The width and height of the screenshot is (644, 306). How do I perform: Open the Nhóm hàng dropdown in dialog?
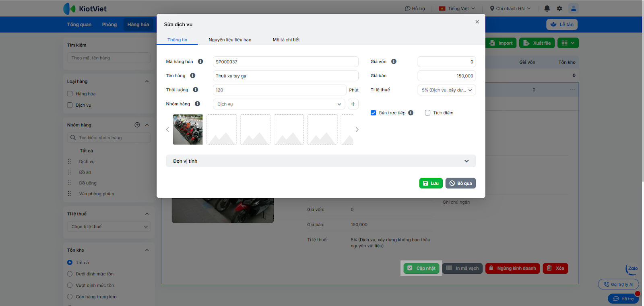click(279, 104)
